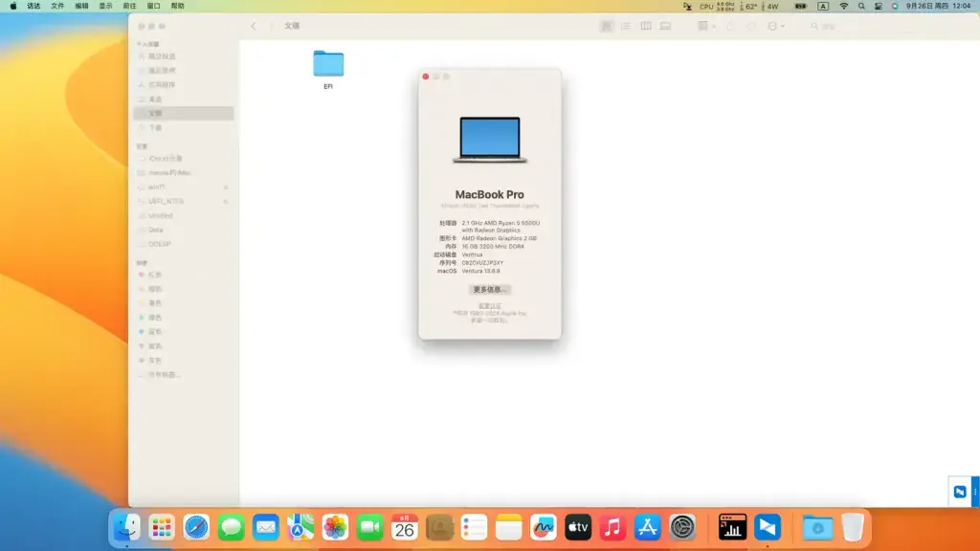Launch Safari from the Dock

(x=196, y=528)
